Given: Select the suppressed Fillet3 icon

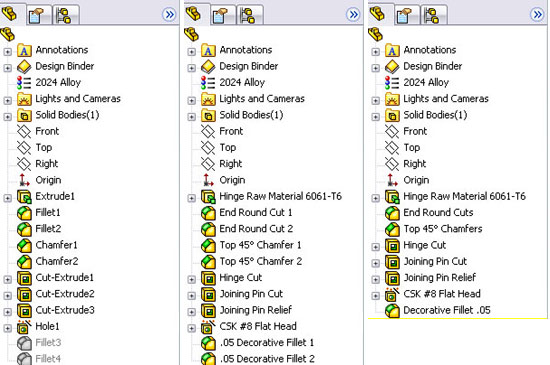Looking at the screenshot, I should pyautogui.click(x=24, y=343).
